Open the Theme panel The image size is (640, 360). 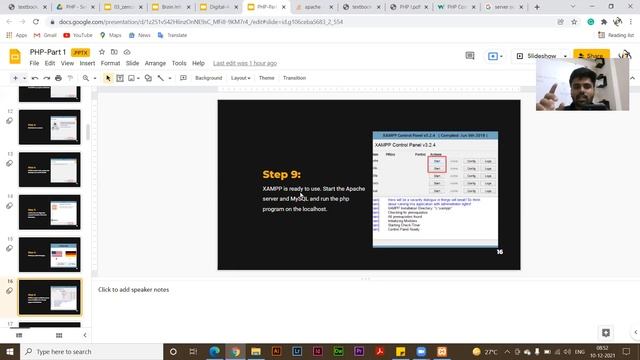click(x=267, y=78)
